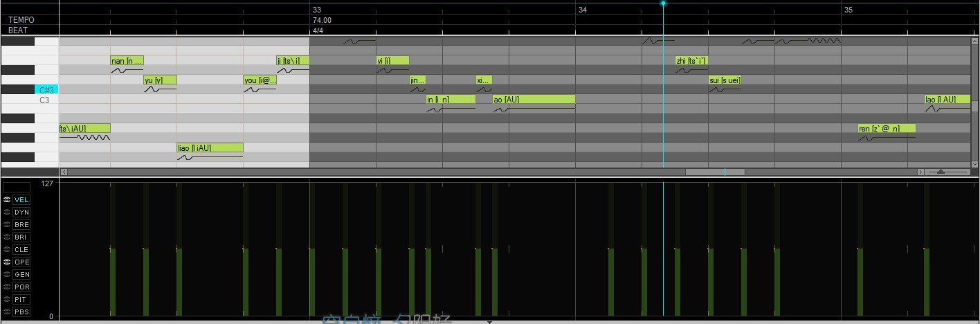Click the right arrow of horizontal scrollbar

pos(920,172)
